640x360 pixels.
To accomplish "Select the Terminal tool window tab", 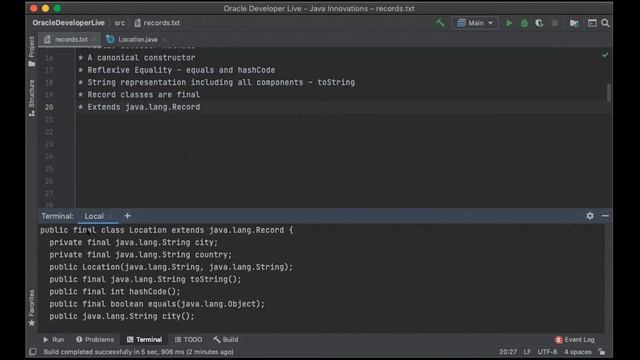I will [144, 340].
